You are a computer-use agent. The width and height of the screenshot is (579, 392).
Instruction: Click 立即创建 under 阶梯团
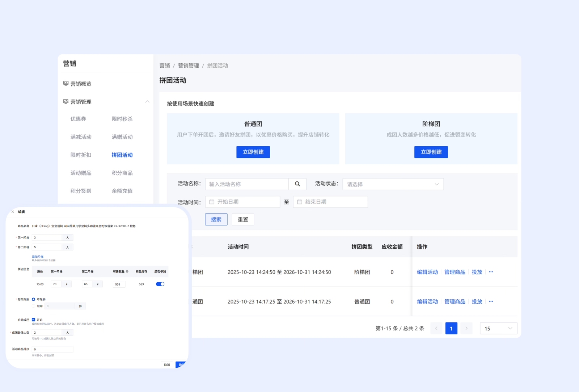tap(431, 152)
